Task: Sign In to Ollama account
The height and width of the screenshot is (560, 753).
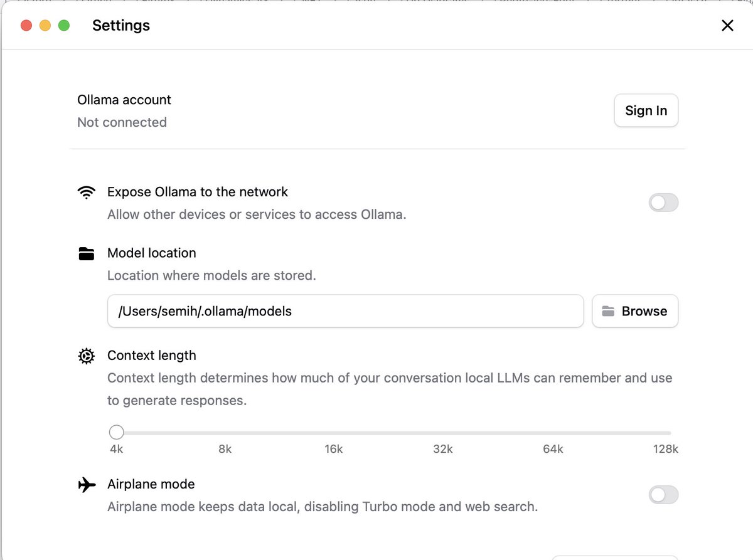Action: click(x=646, y=110)
